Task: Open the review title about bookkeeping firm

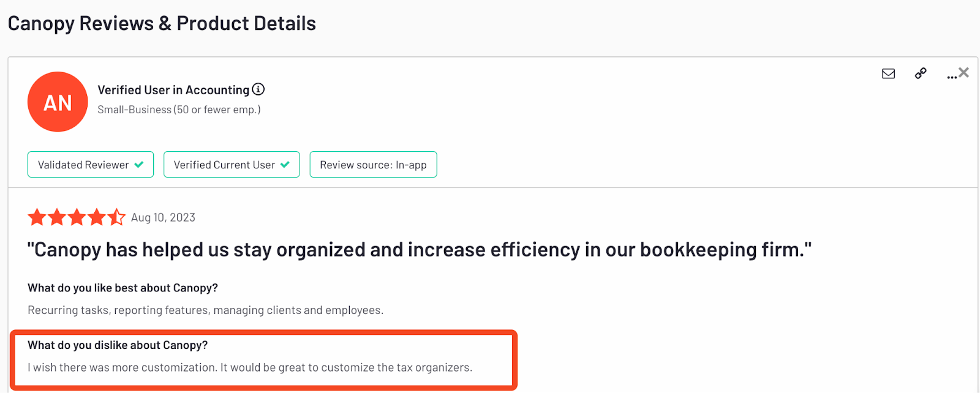Action: point(420,250)
